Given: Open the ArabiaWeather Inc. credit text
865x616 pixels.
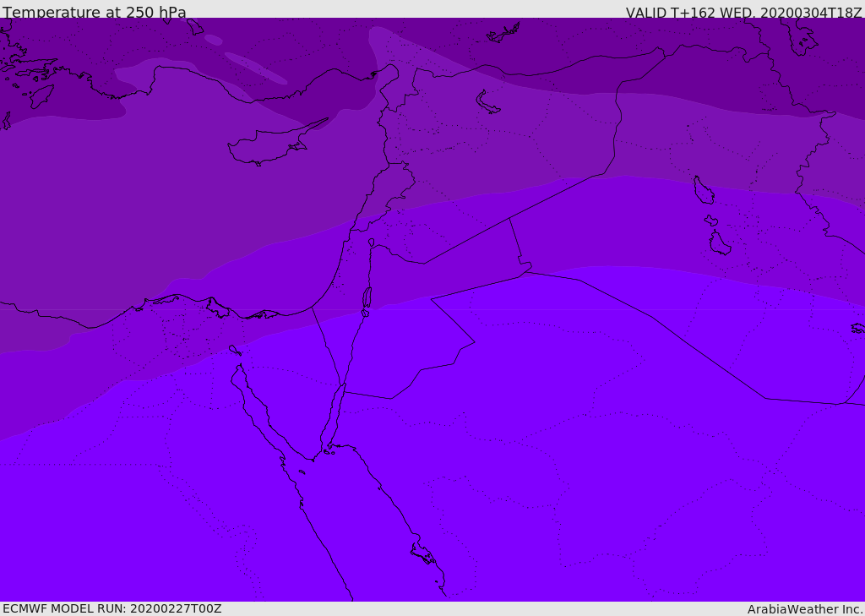Looking at the screenshot, I should point(805,609).
